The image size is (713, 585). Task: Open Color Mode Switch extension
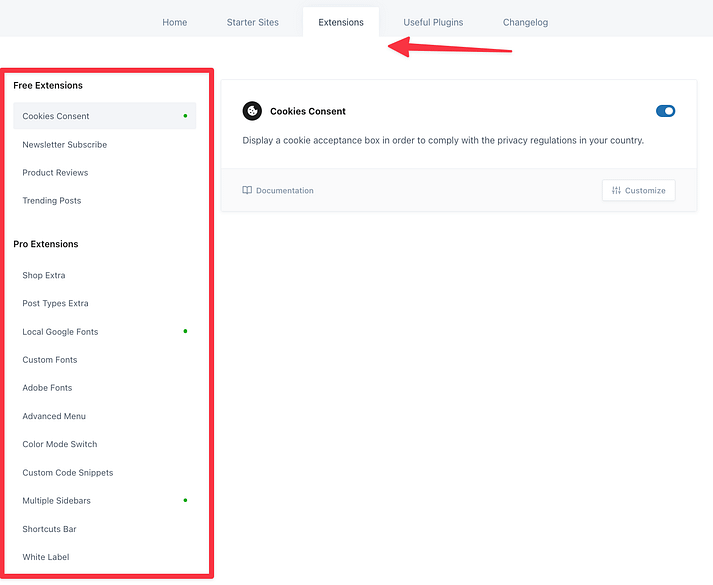pyautogui.click(x=60, y=444)
